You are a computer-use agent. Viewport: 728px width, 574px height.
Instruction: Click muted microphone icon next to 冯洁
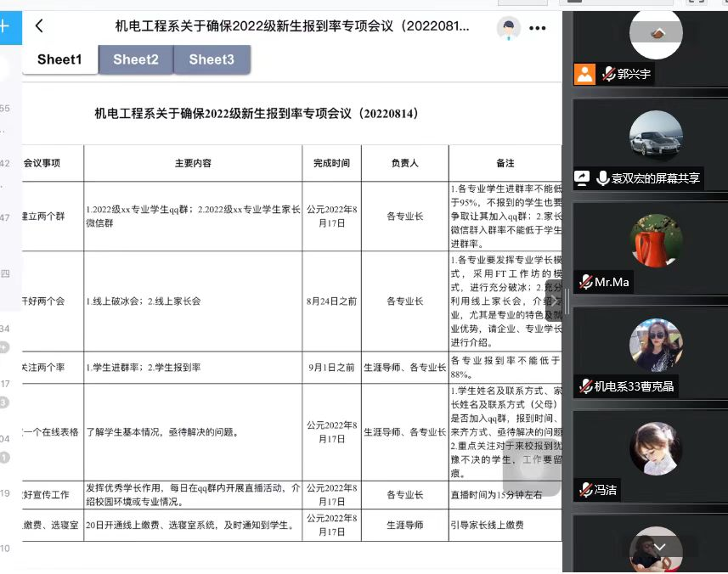pyautogui.click(x=584, y=489)
